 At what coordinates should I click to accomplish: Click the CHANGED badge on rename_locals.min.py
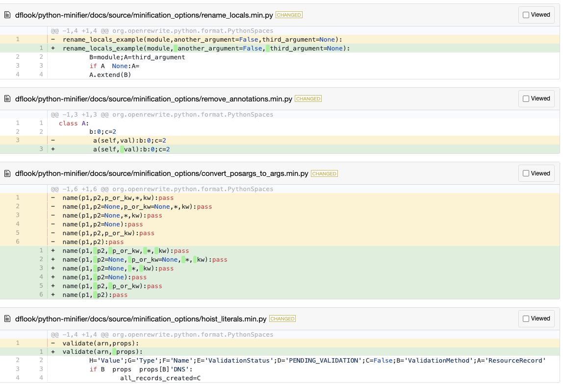[289, 15]
